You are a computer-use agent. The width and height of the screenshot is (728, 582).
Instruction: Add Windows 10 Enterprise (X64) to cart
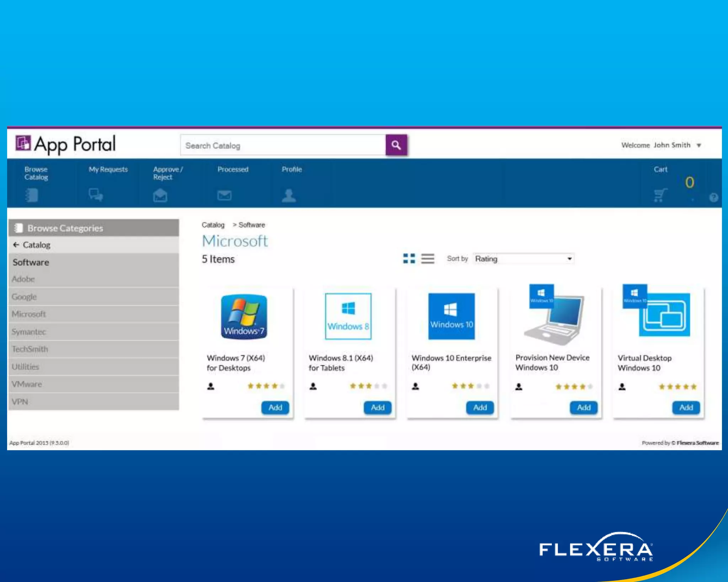pos(480,408)
